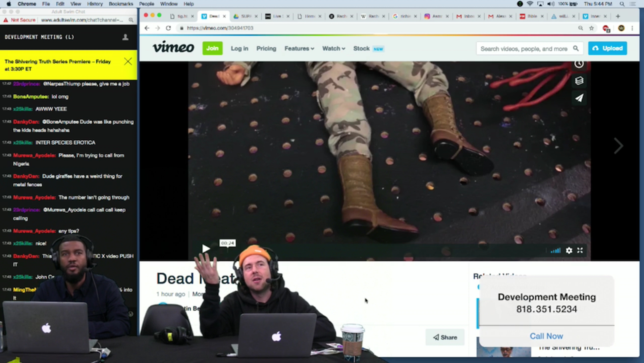Open Chrome three-dot menu
This screenshot has height=363, width=644.
point(632,28)
